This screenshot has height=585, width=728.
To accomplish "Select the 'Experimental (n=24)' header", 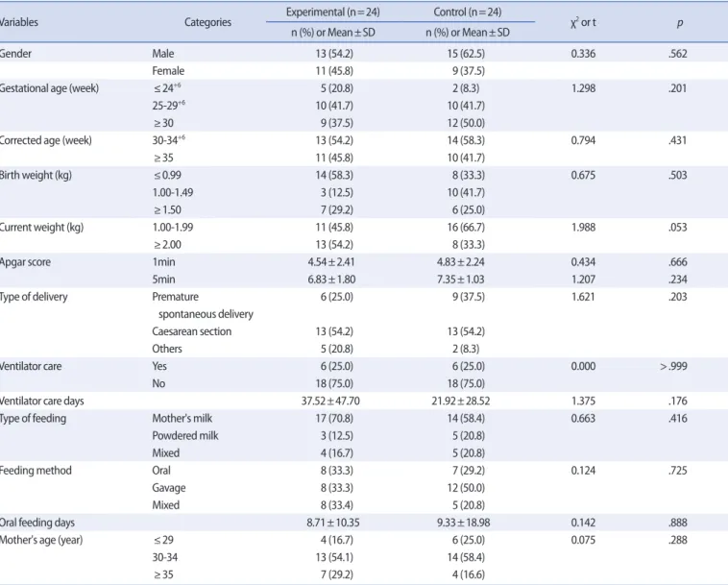I will (x=333, y=12).
